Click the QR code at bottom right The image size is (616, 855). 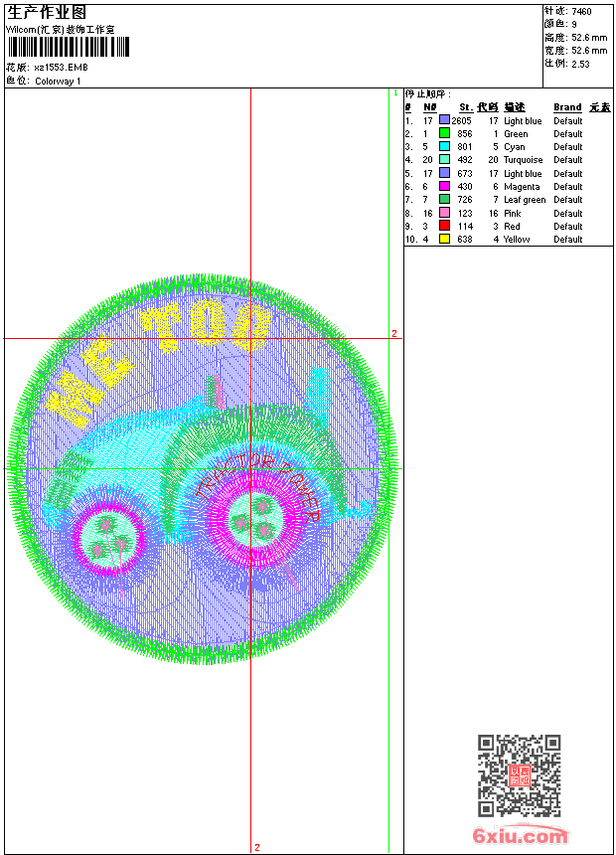519,775
